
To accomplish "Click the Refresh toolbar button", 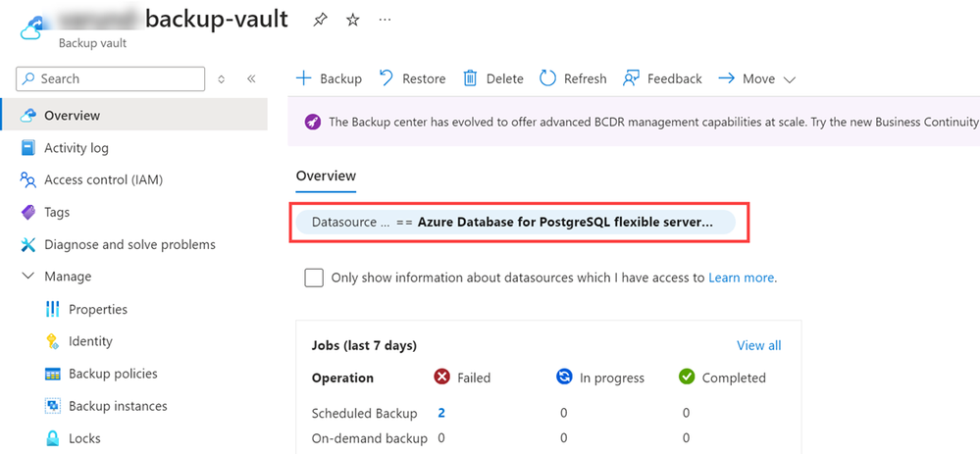I will [573, 78].
